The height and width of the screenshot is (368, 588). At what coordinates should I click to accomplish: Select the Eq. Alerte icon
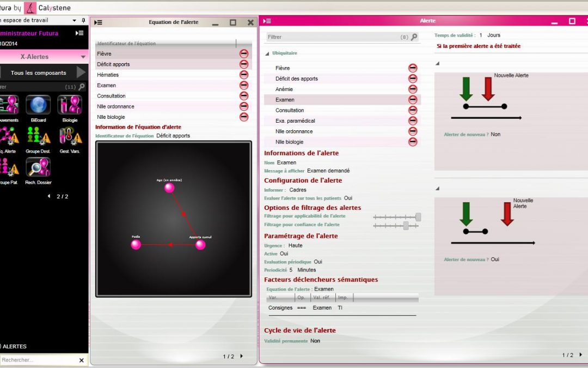click(x=10, y=136)
